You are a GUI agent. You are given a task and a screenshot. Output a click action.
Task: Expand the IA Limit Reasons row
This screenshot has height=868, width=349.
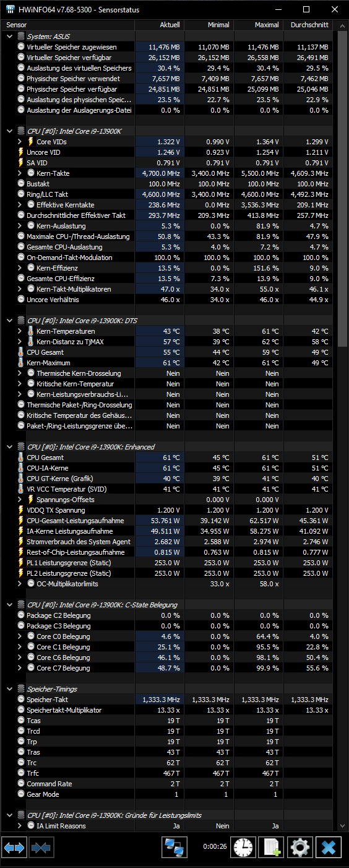click(20, 826)
